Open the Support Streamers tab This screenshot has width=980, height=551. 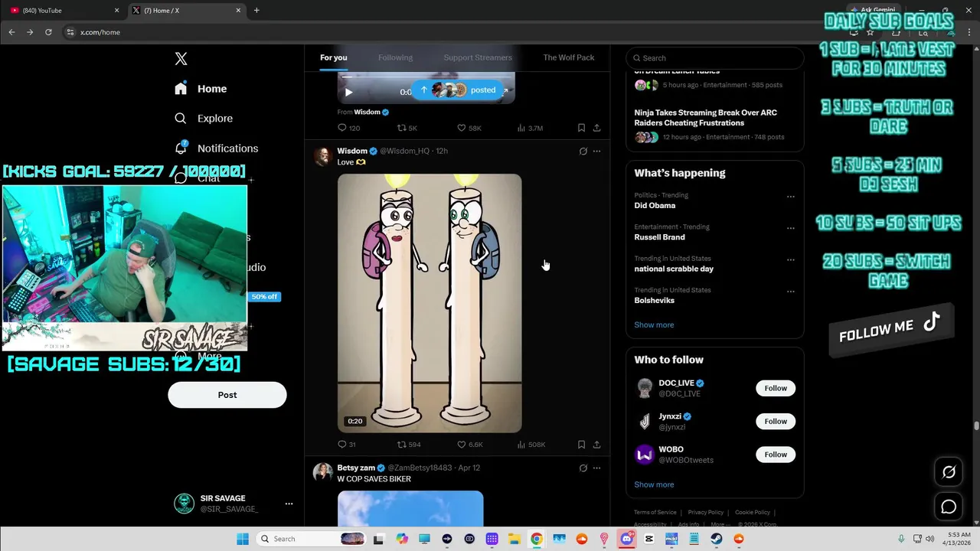(478, 57)
